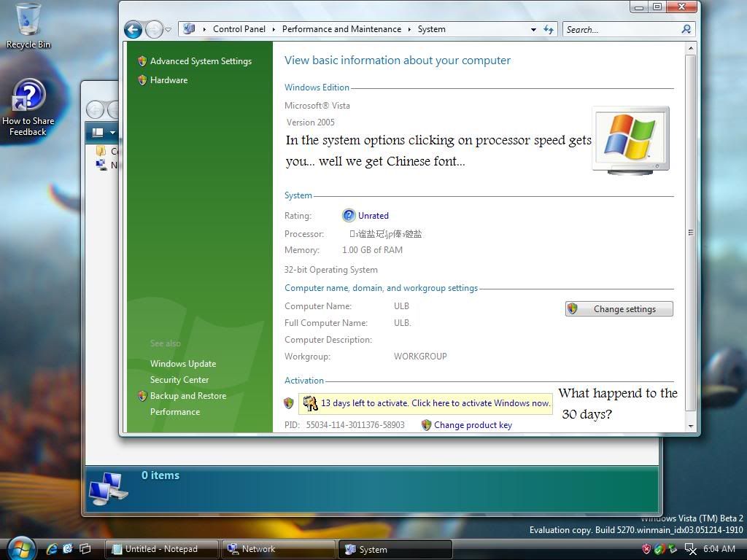
Task: Open the recent pages arrow beside Forward
Action: coord(169,30)
